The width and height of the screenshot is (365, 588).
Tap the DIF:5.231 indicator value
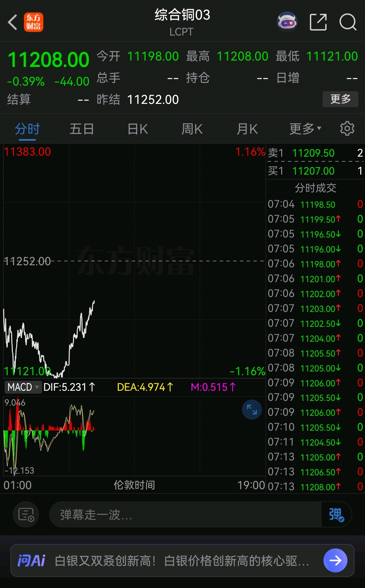click(69, 387)
